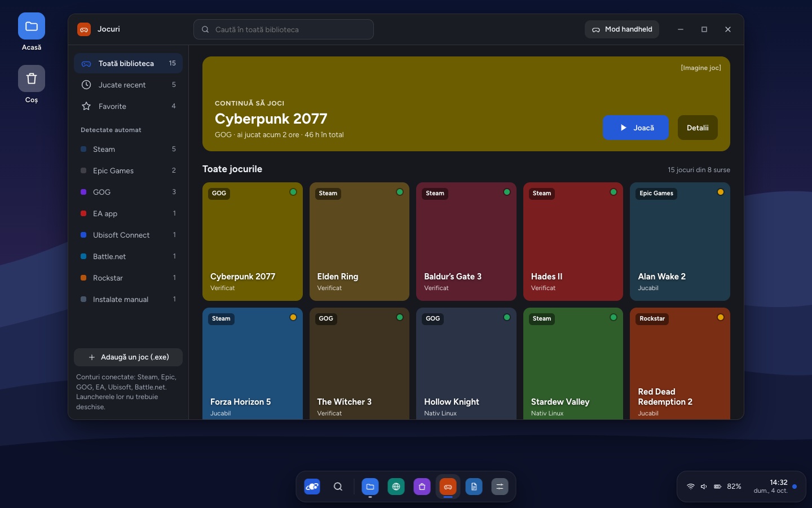Toggle Mod handheld
The width and height of the screenshot is (812, 508).
tap(622, 29)
